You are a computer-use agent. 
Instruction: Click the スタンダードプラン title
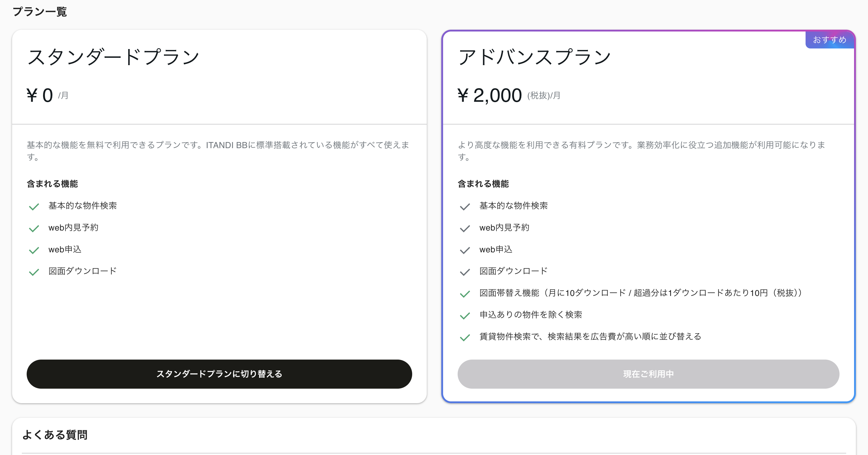pos(113,57)
